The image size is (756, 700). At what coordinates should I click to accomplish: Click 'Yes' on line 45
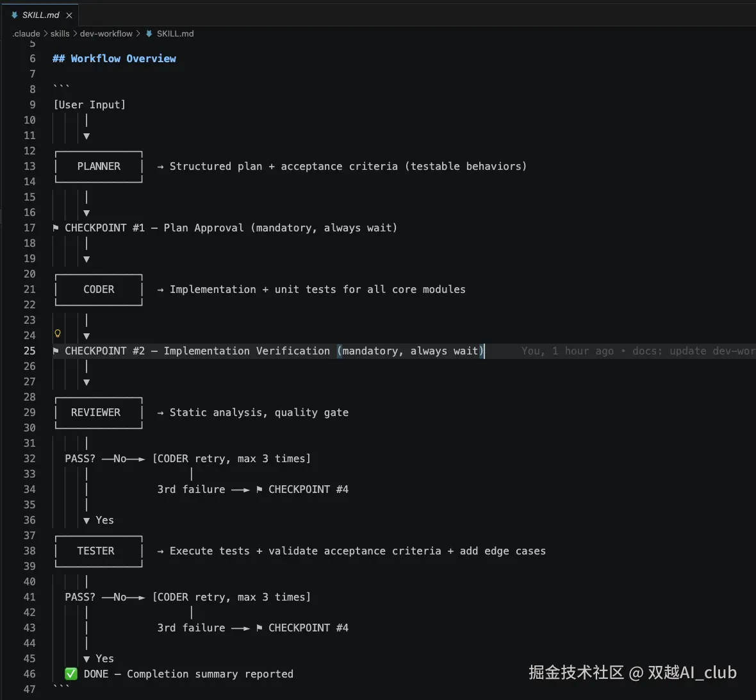pyautogui.click(x=104, y=658)
